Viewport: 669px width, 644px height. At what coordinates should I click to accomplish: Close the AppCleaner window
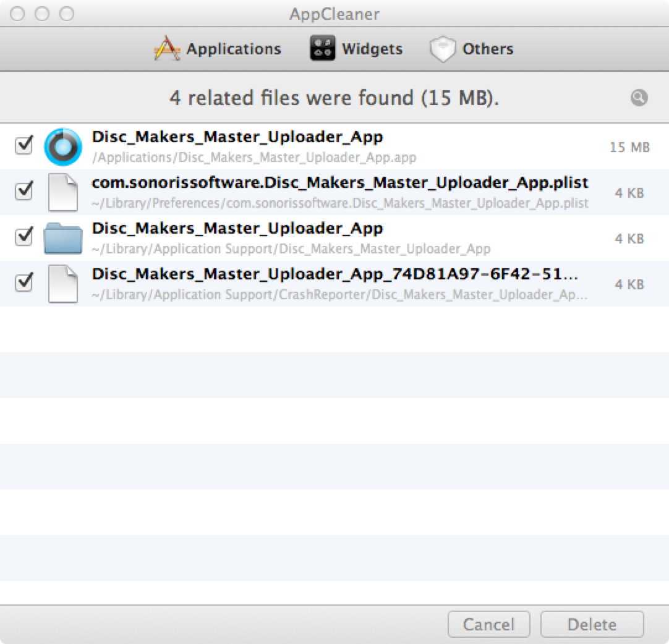click(17, 14)
